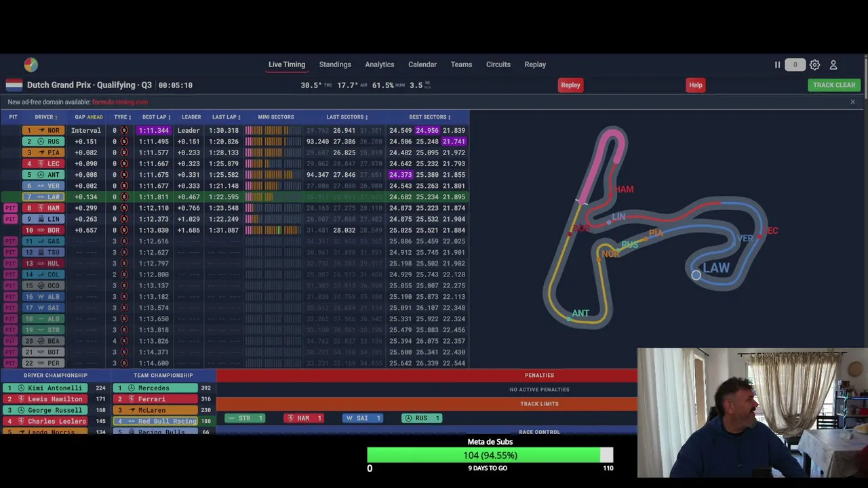Select the ANT driver badge in timing table

43,175
